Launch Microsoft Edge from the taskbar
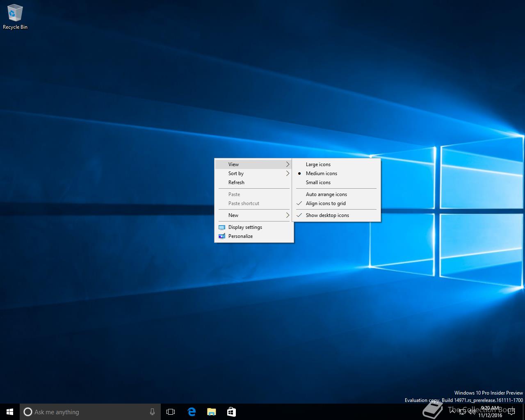This screenshot has width=525, height=420. [192, 412]
